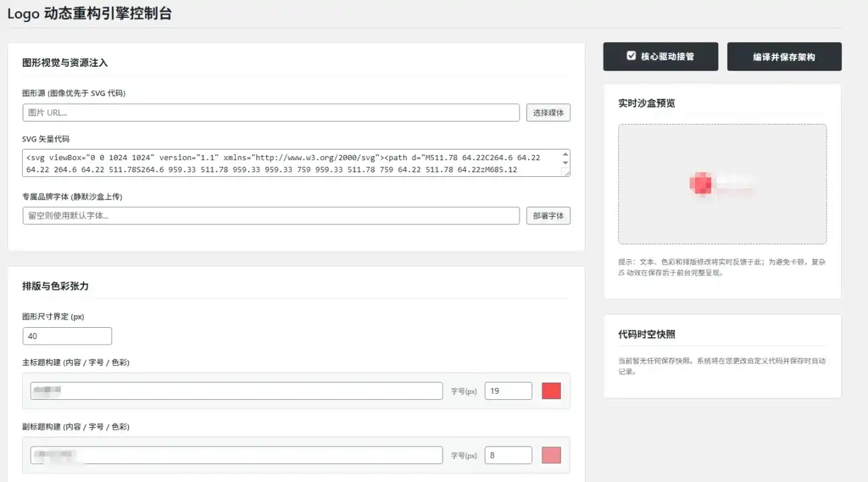Click the 编译并保存架构 button
Screen dimensions: 868x482
784,57
